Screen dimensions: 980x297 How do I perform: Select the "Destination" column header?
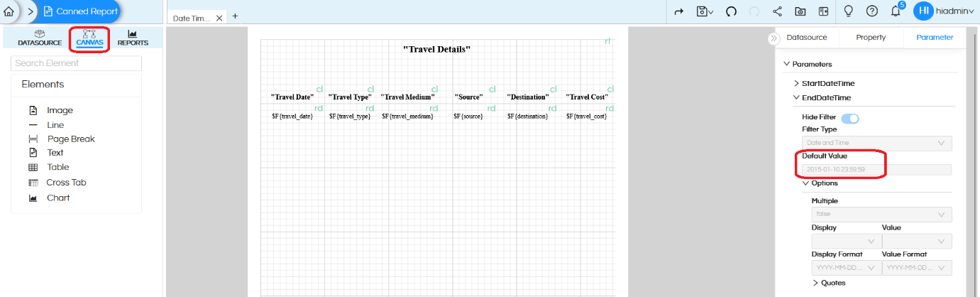(528, 97)
